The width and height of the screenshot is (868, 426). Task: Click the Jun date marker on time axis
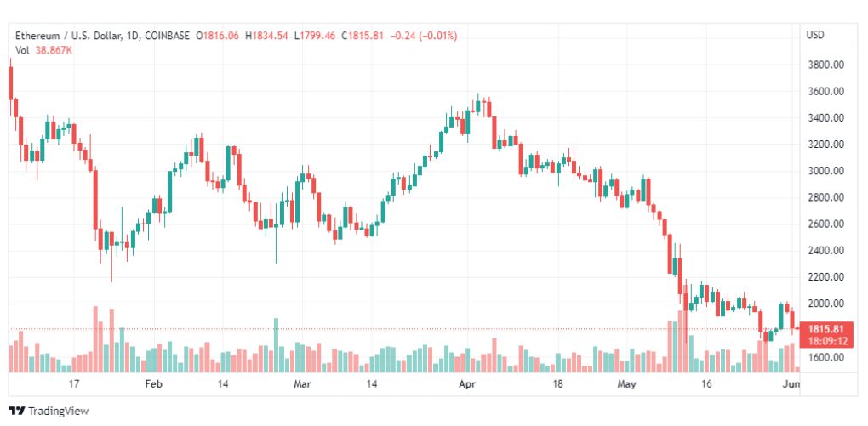pyautogui.click(x=792, y=384)
